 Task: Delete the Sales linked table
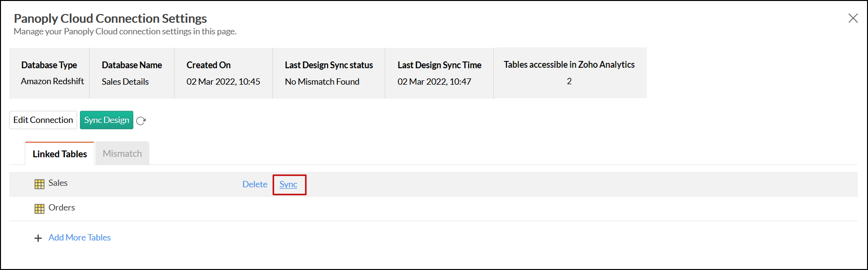pyautogui.click(x=254, y=184)
